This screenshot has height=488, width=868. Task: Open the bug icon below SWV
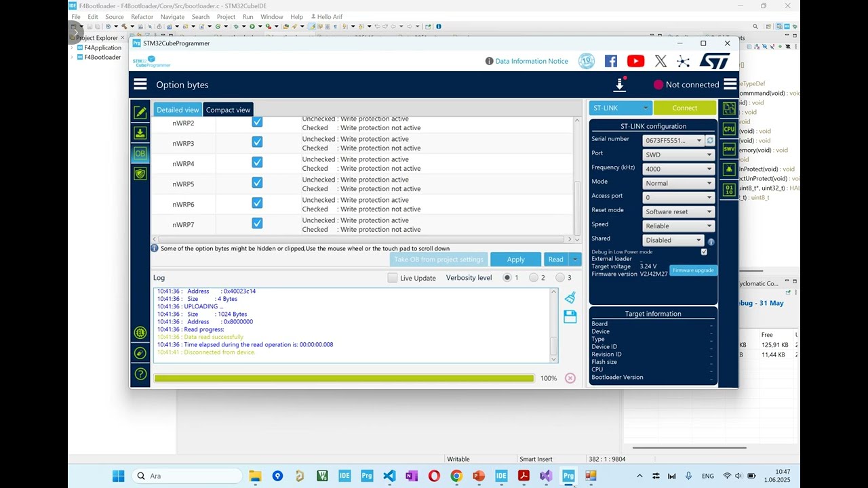click(x=729, y=169)
